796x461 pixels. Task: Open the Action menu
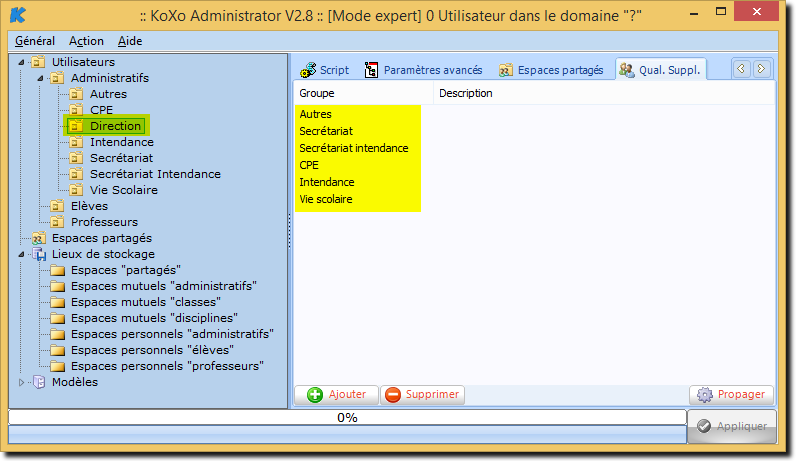pos(86,41)
